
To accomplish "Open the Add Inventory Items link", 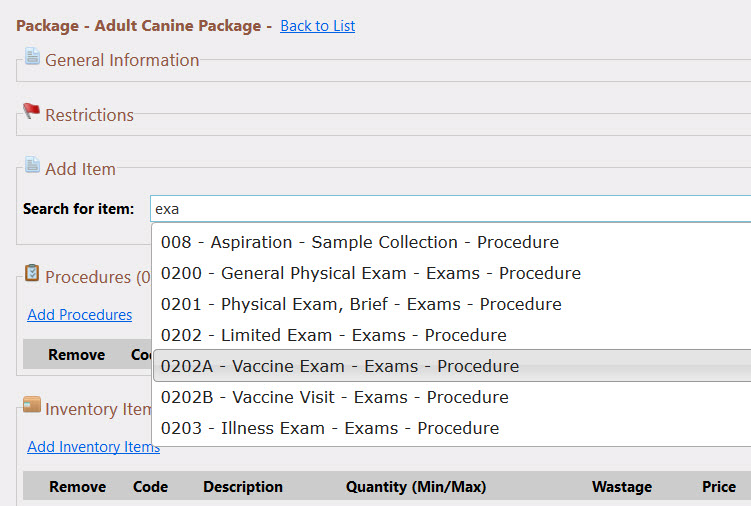I will point(93,447).
